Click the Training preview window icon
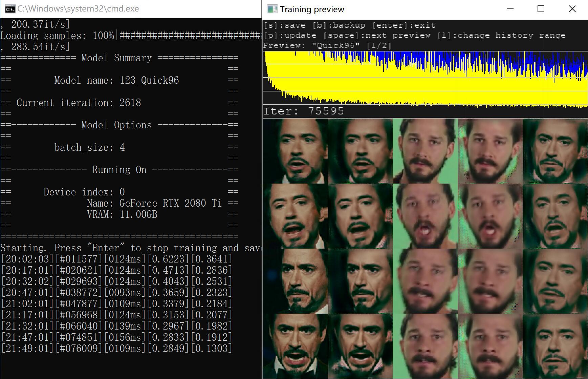 pos(273,9)
